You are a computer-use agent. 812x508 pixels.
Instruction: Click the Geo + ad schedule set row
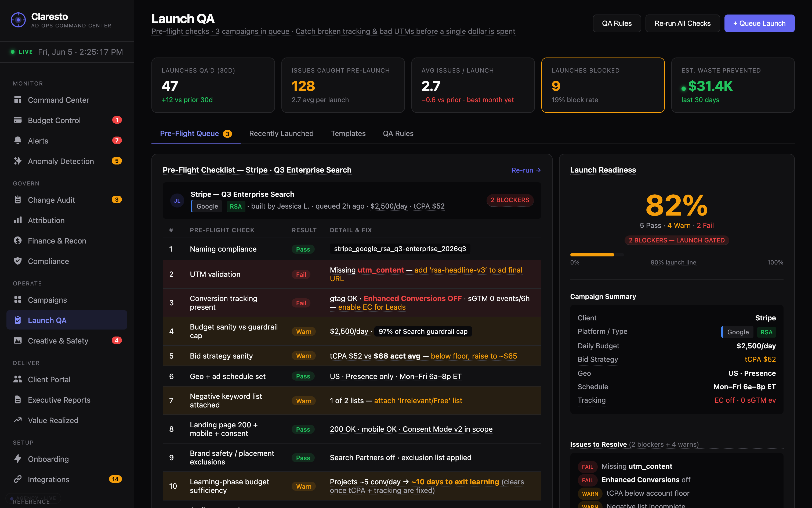point(352,376)
